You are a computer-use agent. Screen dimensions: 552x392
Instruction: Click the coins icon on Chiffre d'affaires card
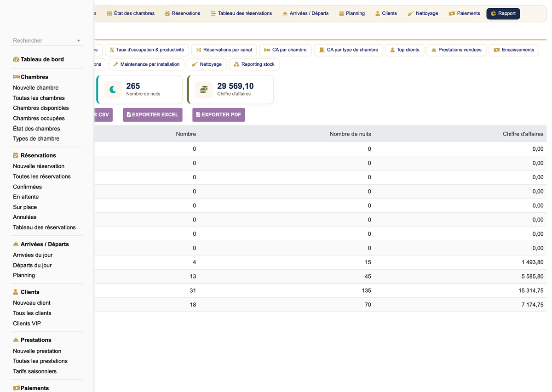pyautogui.click(x=204, y=90)
